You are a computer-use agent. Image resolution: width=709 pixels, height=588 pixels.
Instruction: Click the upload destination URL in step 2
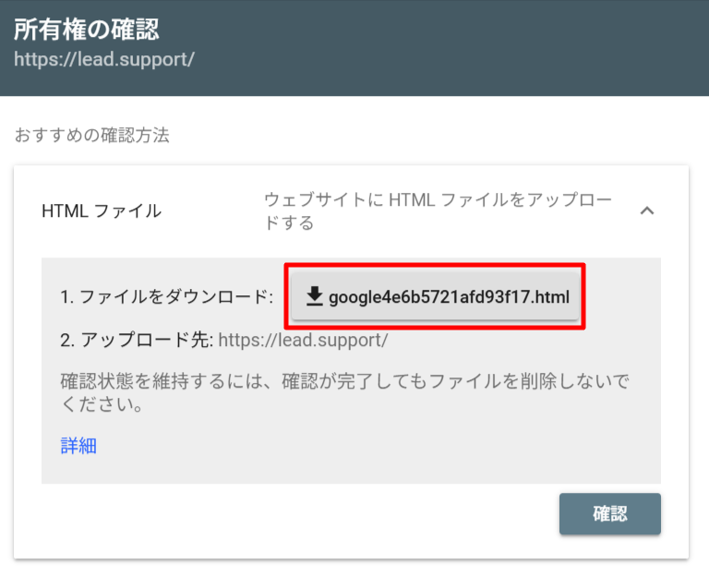click(303, 340)
